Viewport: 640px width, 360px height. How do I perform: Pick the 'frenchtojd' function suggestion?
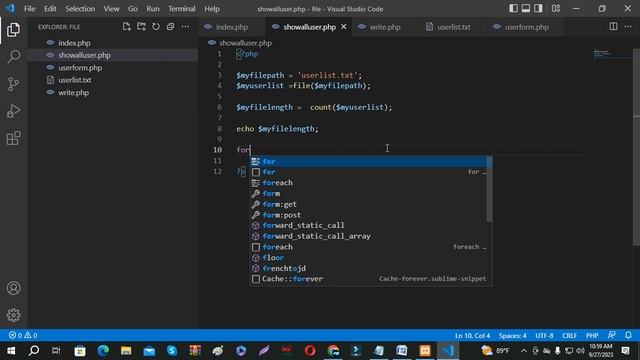point(368,268)
